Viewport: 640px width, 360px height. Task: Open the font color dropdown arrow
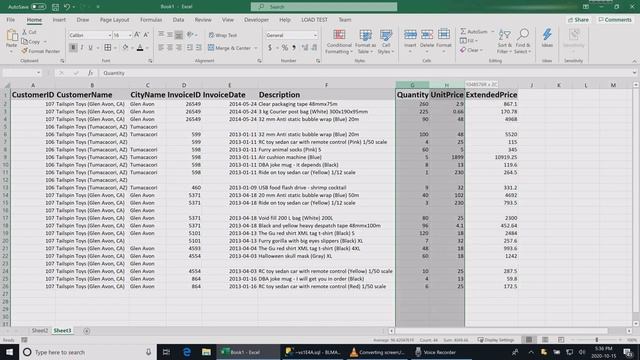pos(147,48)
